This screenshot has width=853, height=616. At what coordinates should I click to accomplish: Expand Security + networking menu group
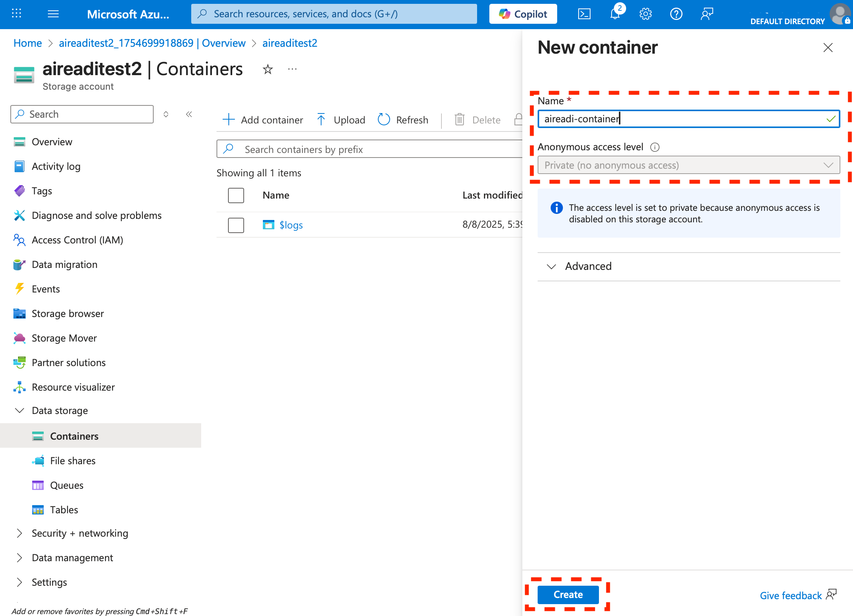[x=80, y=533]
